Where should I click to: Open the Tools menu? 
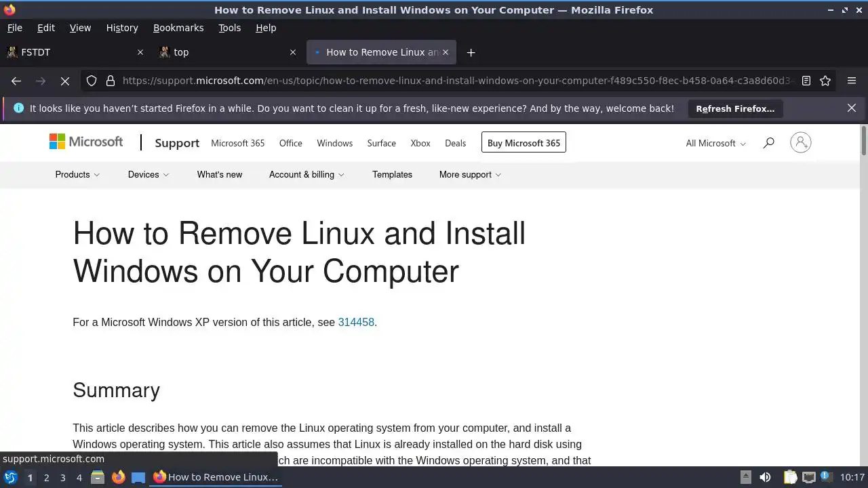pos(229,28)
